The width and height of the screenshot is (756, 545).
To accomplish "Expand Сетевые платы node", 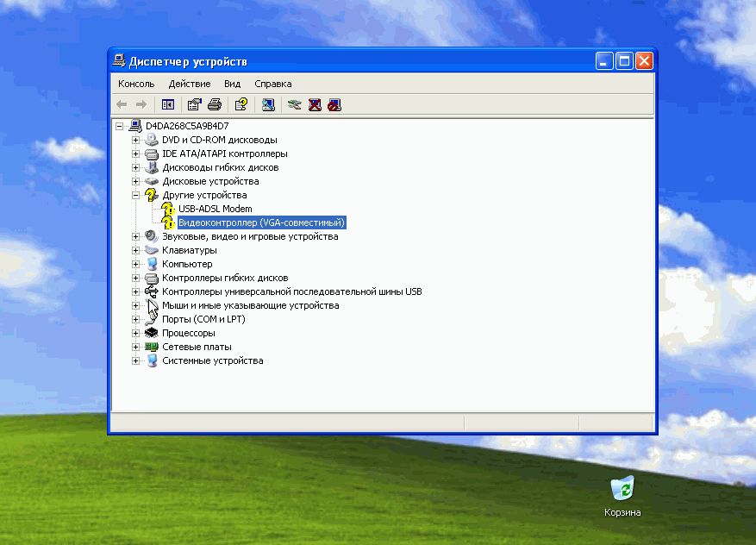I will click(x=135, y=347).
